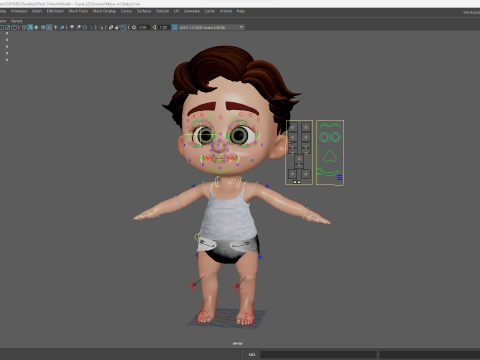The height and width of the screenshot is (360, 480).
Task: Select the green nose triangle control
Action: tap(330, 156)
